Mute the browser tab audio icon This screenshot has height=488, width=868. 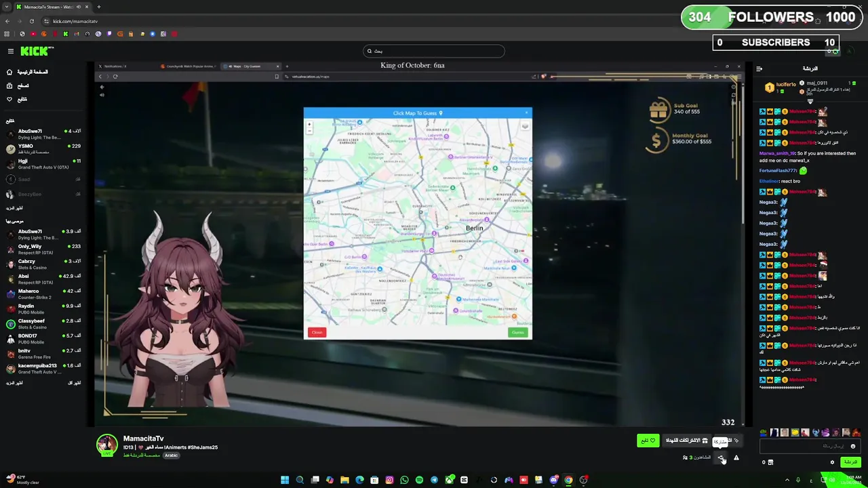[79, 7]
